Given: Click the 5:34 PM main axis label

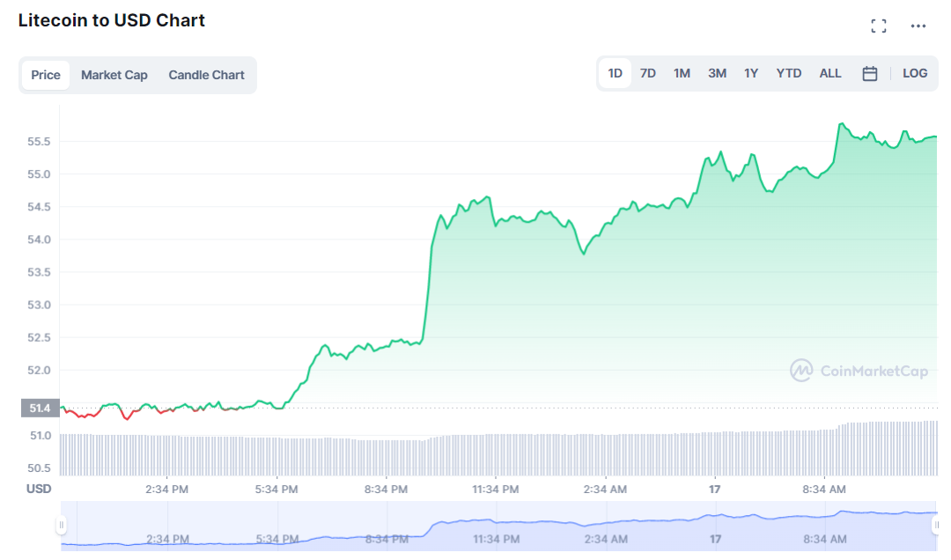Looking at the screenshot, I should point(276,489).
